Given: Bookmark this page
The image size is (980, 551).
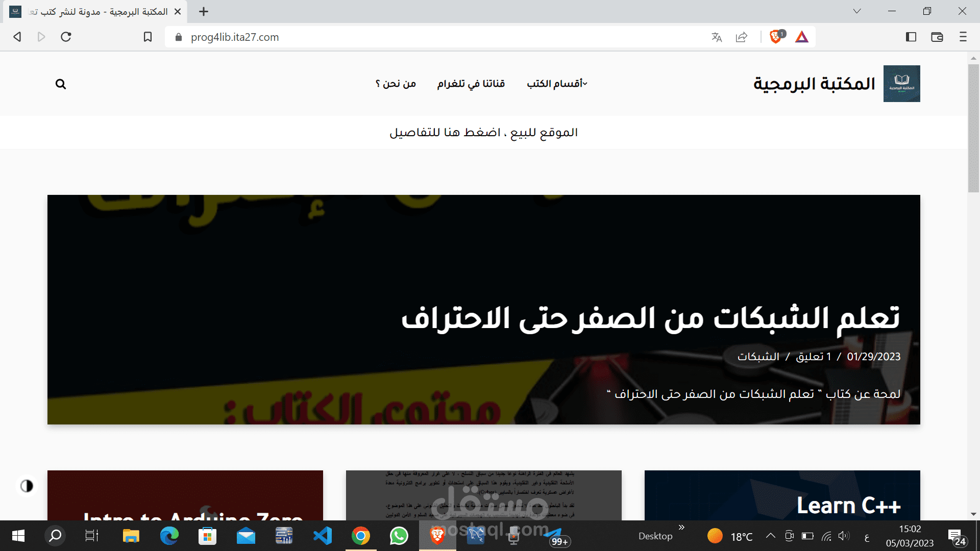Looking at the screenshot, I should (x=148, y=37).
